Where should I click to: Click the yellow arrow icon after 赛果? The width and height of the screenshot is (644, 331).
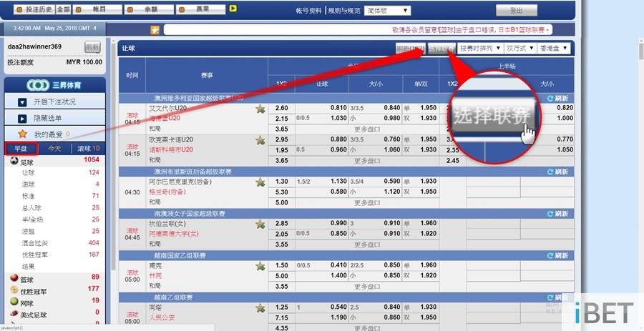[233, 8]
